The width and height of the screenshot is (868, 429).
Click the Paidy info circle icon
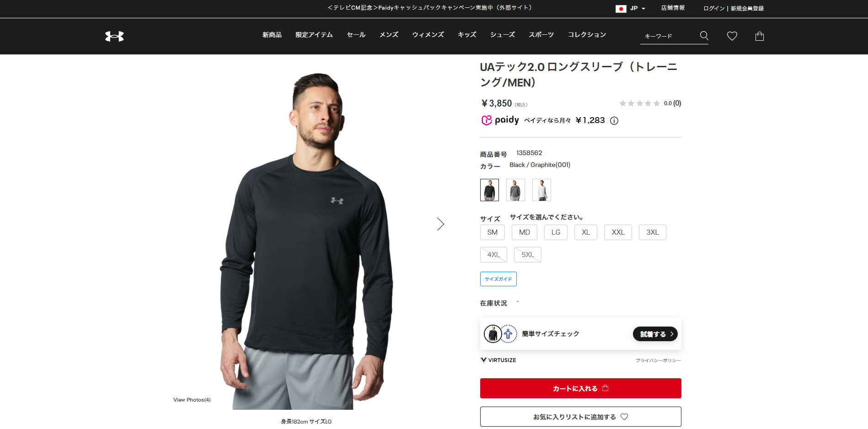[x=614, y=121]
